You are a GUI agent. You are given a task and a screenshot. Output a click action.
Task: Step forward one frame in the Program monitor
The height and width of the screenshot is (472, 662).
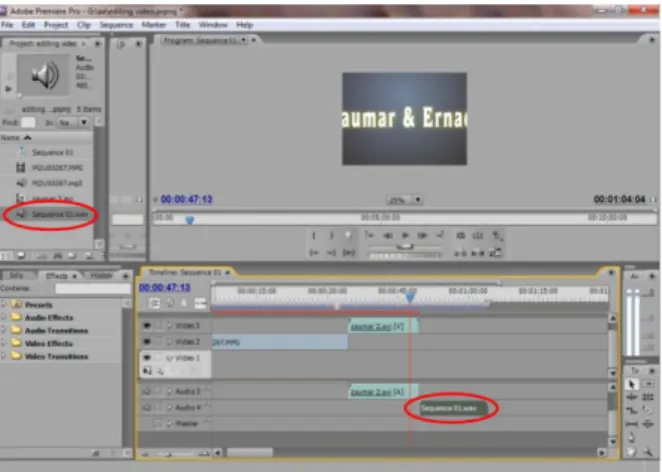point(422,235)
